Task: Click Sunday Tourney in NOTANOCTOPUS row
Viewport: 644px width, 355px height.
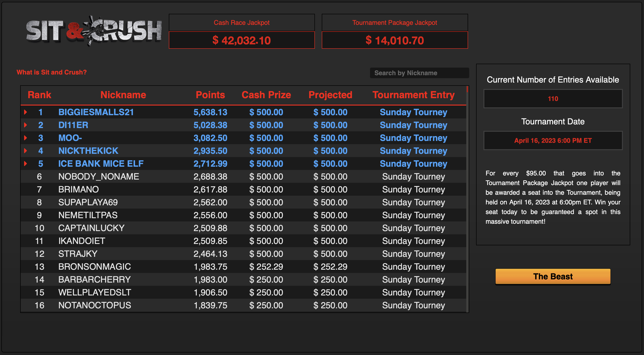Action: coord(413,305)
